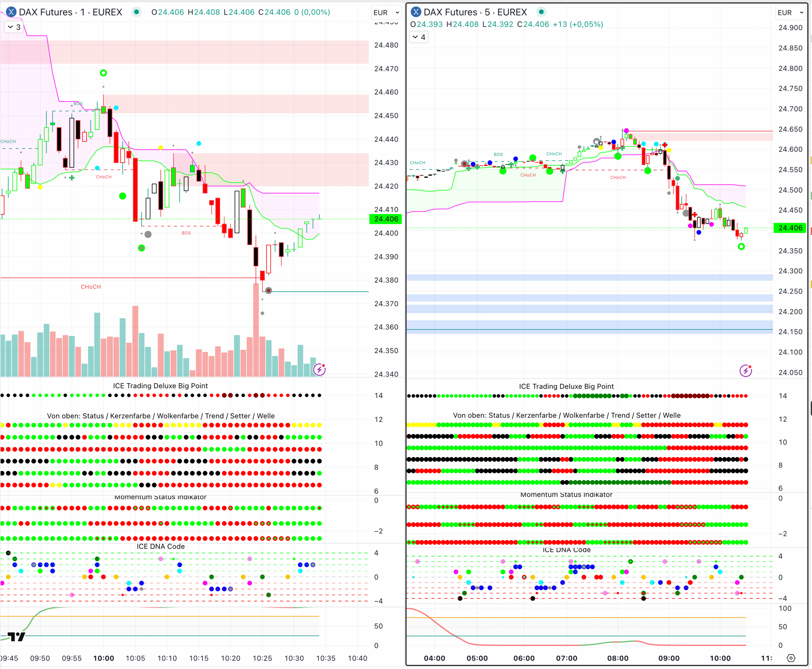
Task: Collapse the right chart indicator legend marked 4
Action: coord(419,37)
